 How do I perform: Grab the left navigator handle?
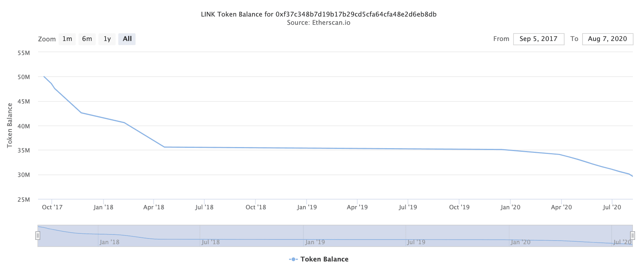[x=38, y=236]
